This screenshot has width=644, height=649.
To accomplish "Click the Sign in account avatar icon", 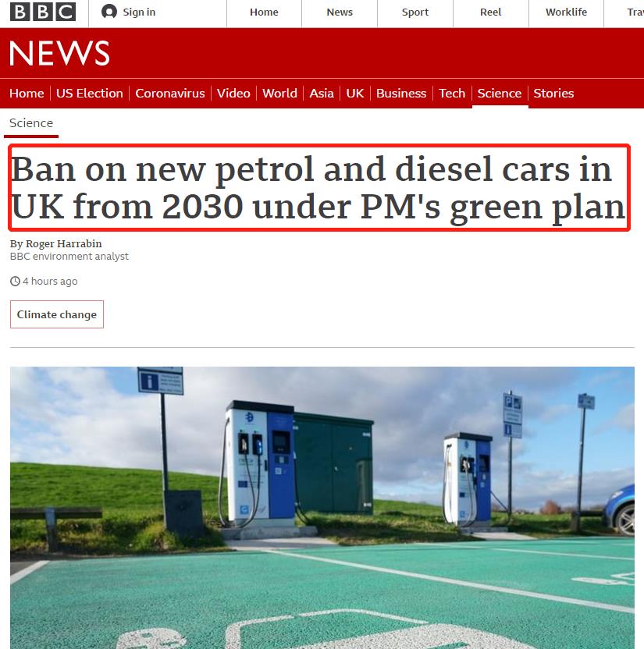I will [x=109, y=12].
